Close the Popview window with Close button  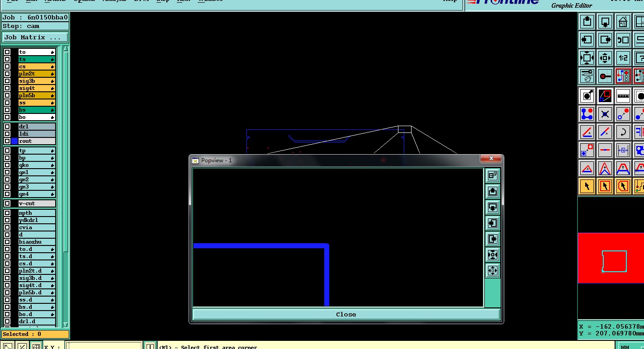pyautogui.click(x=346, y=314)
